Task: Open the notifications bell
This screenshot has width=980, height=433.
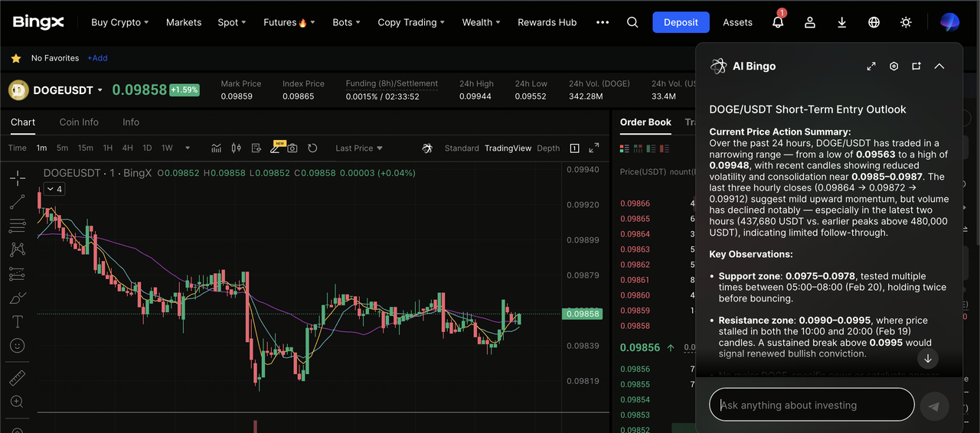Action: 778,22
